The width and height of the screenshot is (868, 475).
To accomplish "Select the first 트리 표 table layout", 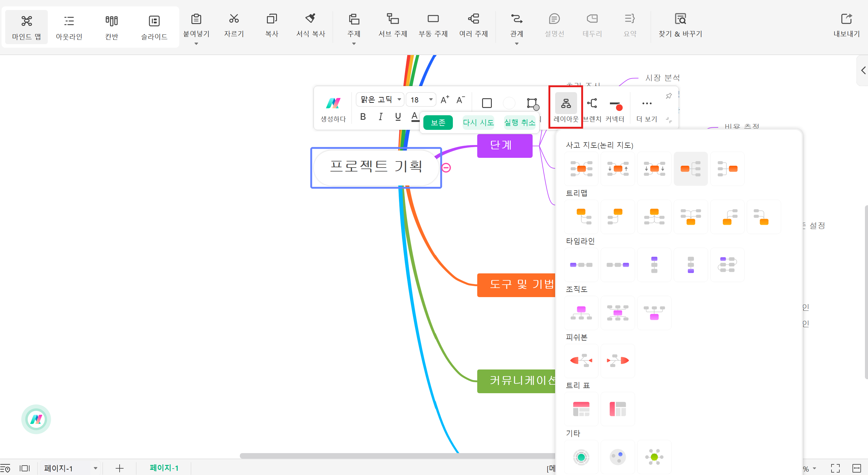I will 581,409.
